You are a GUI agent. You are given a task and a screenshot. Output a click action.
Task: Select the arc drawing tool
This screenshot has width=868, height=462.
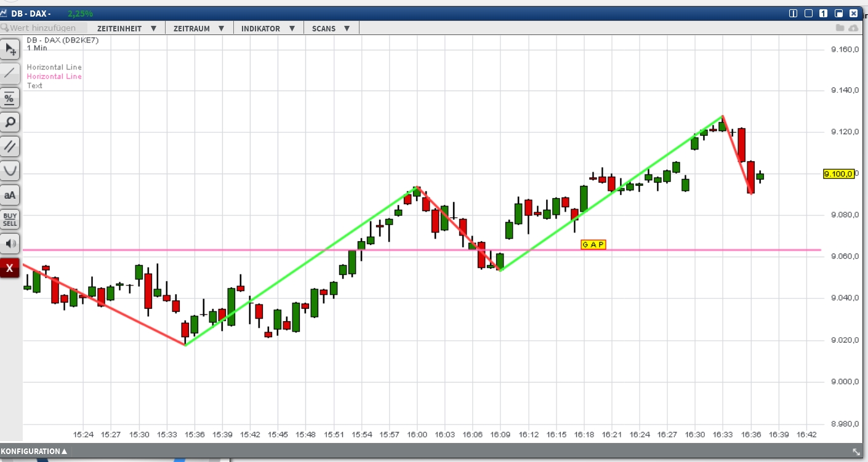point(9,170)
